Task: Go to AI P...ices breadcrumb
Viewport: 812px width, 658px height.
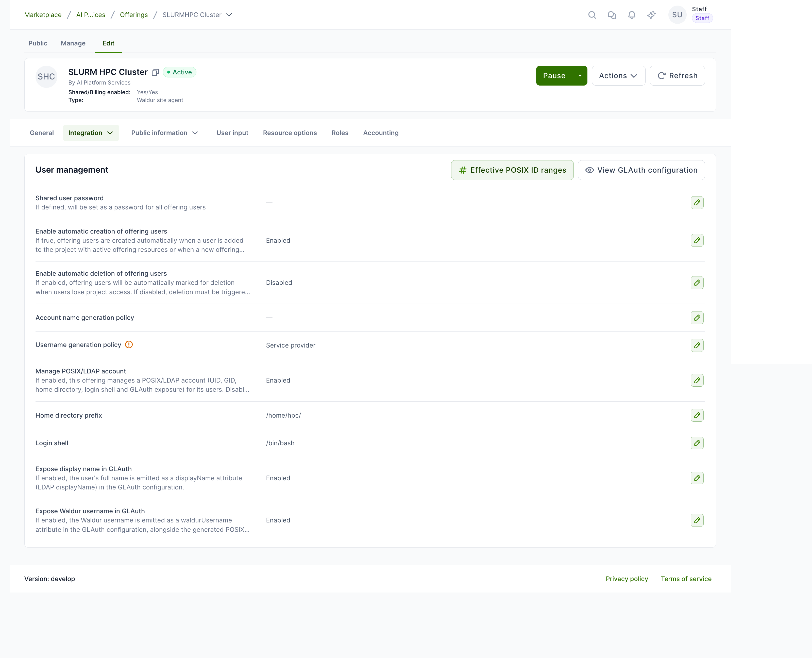Action: [91, 15]
